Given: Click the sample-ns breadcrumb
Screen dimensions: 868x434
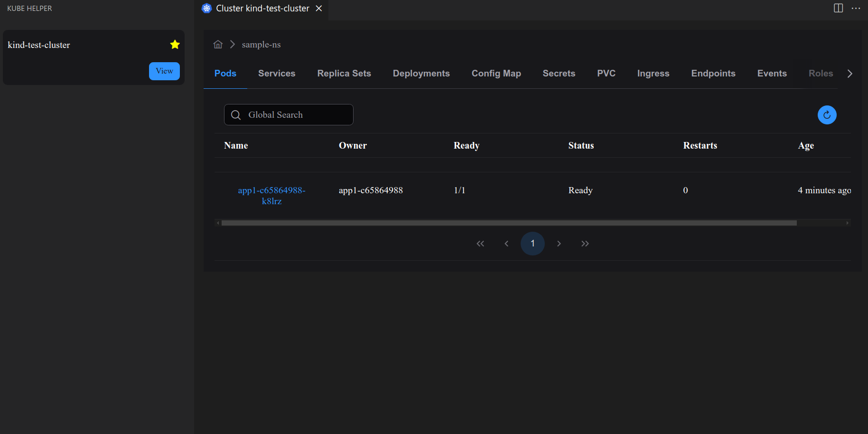Looking at the screenshot, I should [x=261, y=45].
